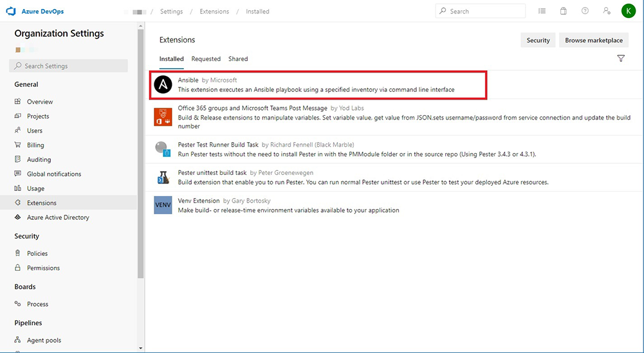
Task: Open the Auditing settings page
Action: click(x=39, y=159)
